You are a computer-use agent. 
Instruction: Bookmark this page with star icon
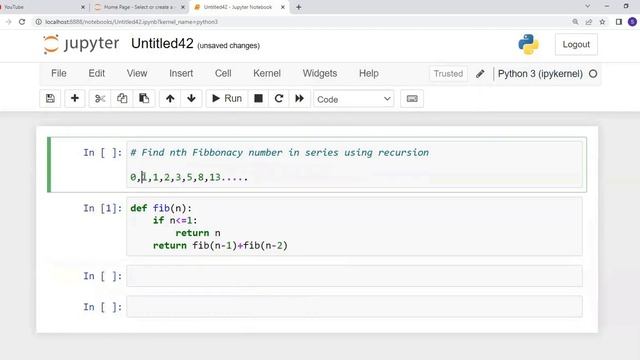pyautogui.click(x=602, y=22)
